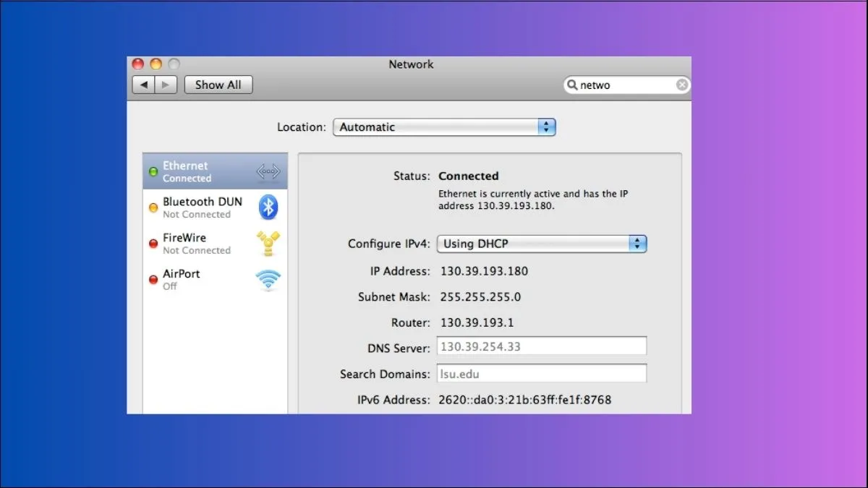Image resolution: width=868 pixels, height=488 pixels.
Task: Click the Ethernet double-arrow icon
Action: pos(268,171)
